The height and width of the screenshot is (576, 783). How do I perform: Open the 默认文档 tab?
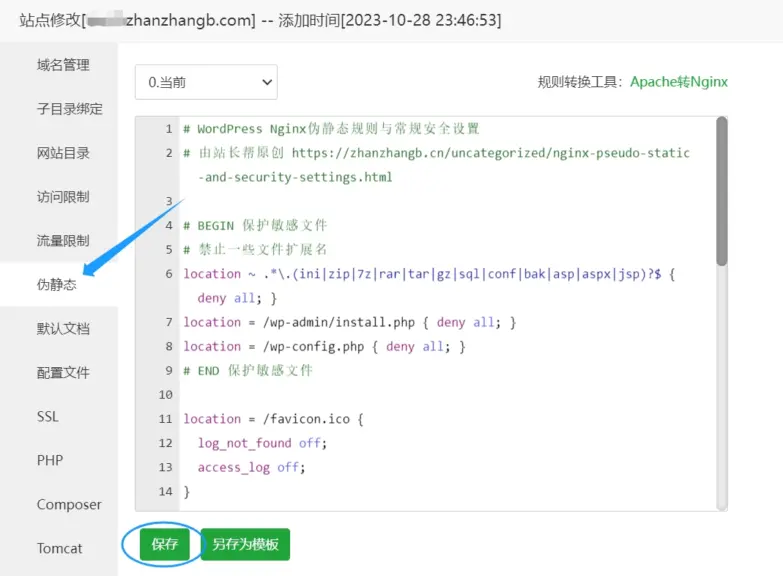pyautogui.click(x=63, y=329)
